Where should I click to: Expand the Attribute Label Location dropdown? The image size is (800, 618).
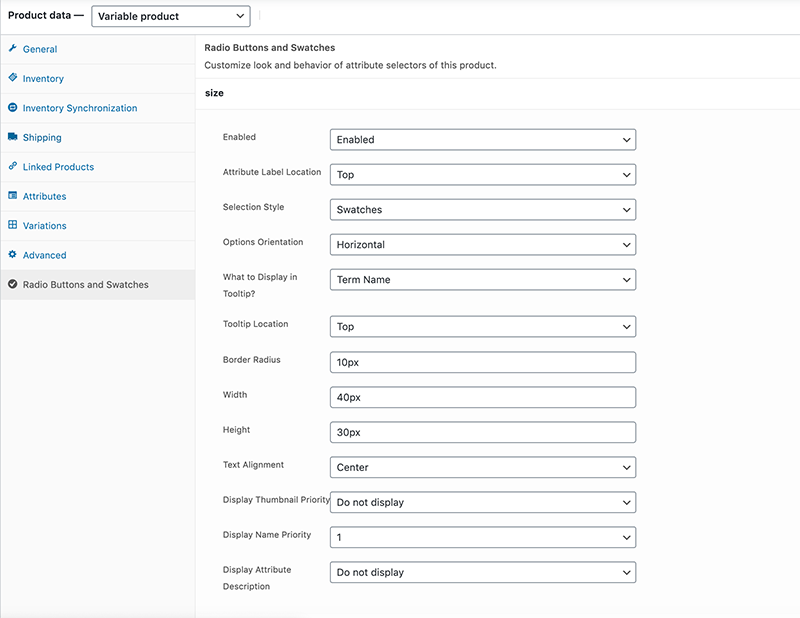point(483,175)
